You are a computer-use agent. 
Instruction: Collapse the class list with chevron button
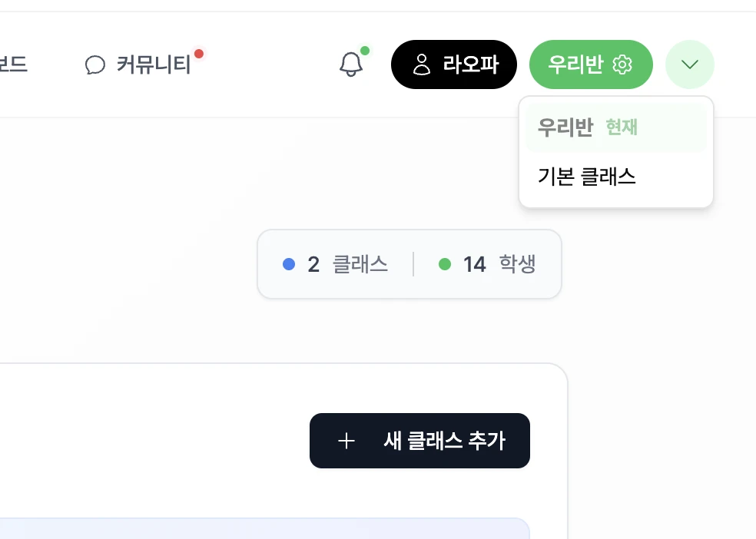[x=689, y=64]
